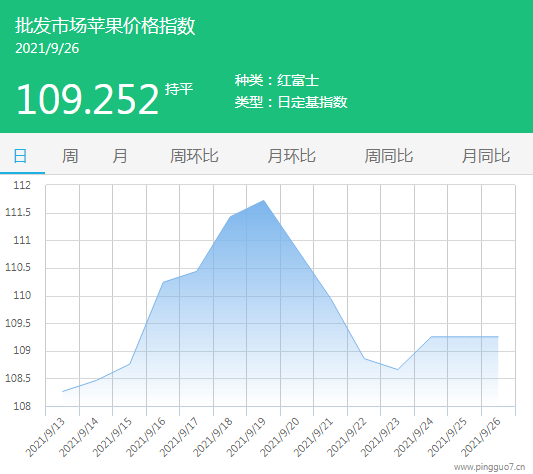533x474 pixels.
Task: Open the 月同比 tab
Action: [486, 156]
